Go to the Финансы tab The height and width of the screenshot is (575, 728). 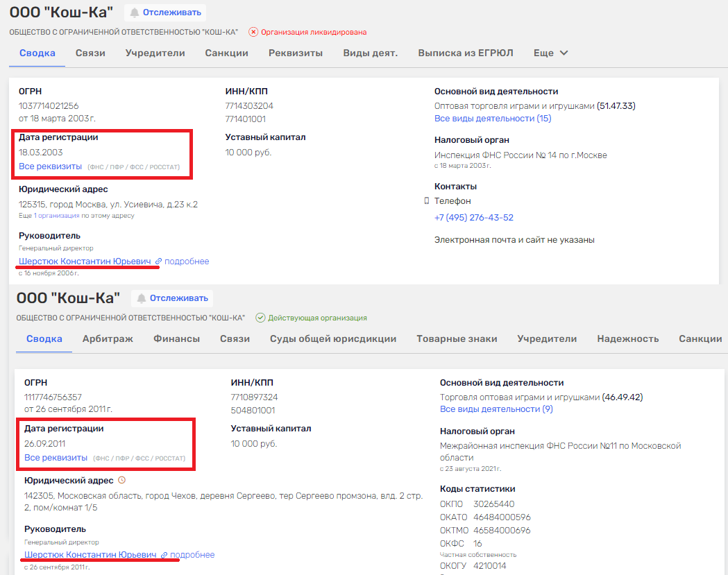[x=176, y=338]
